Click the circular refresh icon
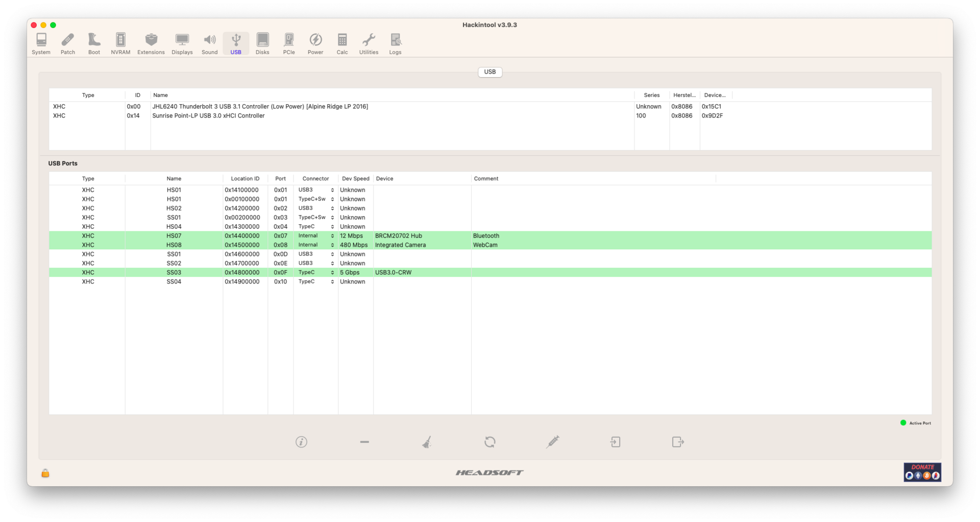980x522 pixels. point(490,442)
